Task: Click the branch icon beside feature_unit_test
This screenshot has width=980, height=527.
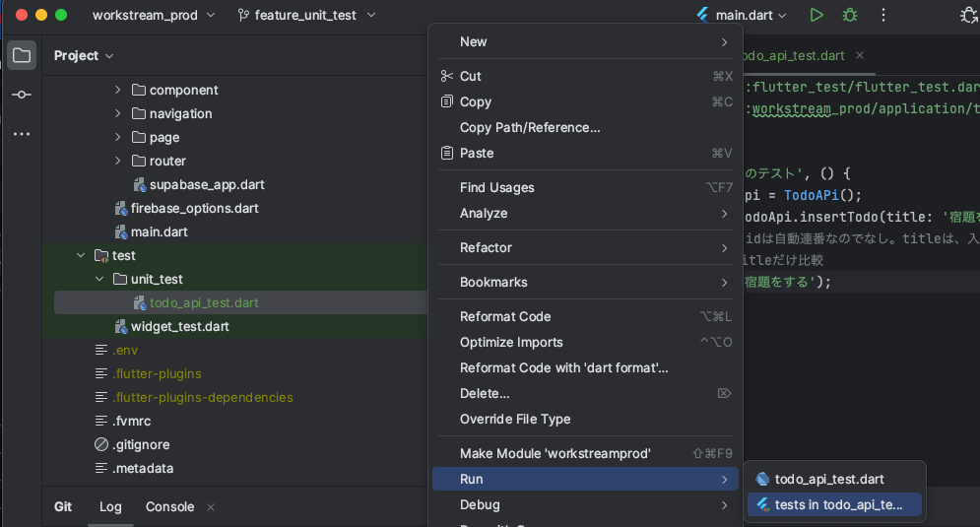Action: (243, 15)
